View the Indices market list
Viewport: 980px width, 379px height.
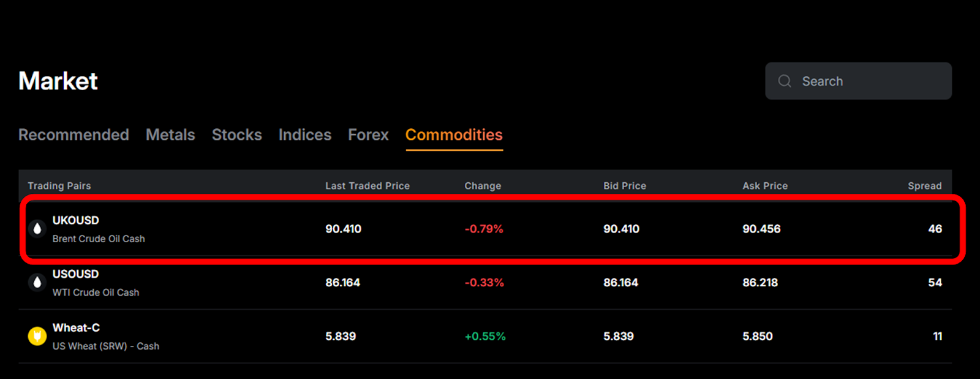point(304,135)
